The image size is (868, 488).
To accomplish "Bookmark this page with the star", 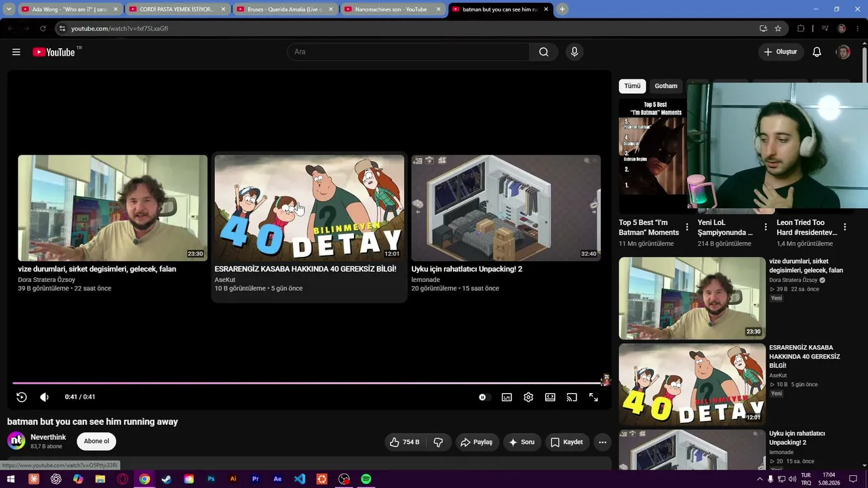I will [x=778, y=28].
